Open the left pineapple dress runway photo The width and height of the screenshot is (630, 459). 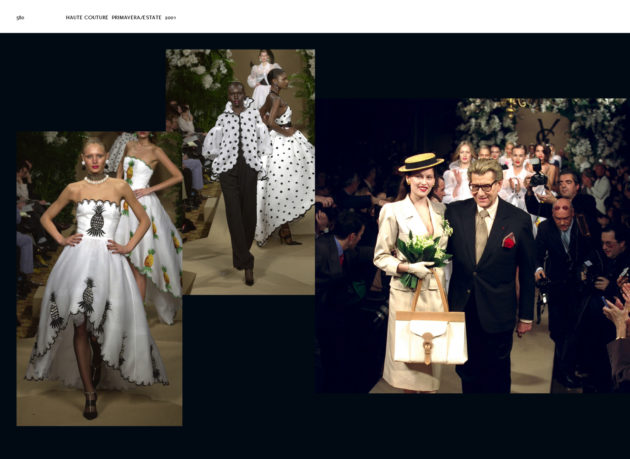tap(99, 278)
